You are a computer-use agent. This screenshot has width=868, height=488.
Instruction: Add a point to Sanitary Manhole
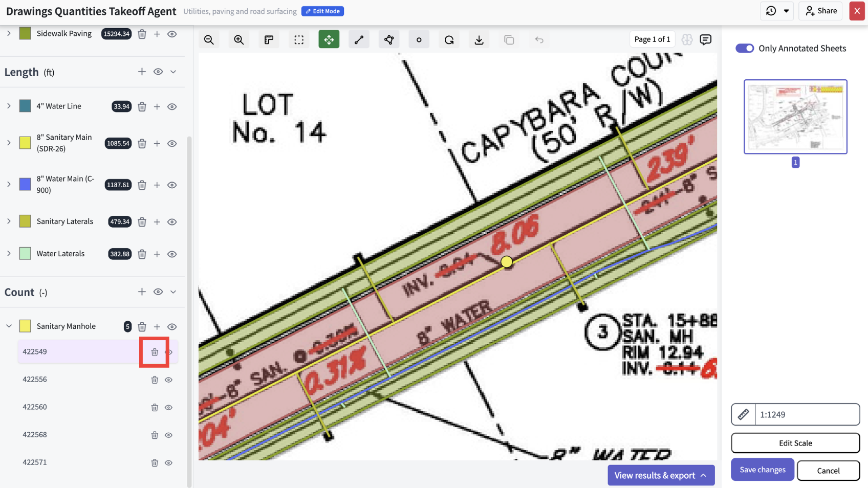tap(157, 326)
